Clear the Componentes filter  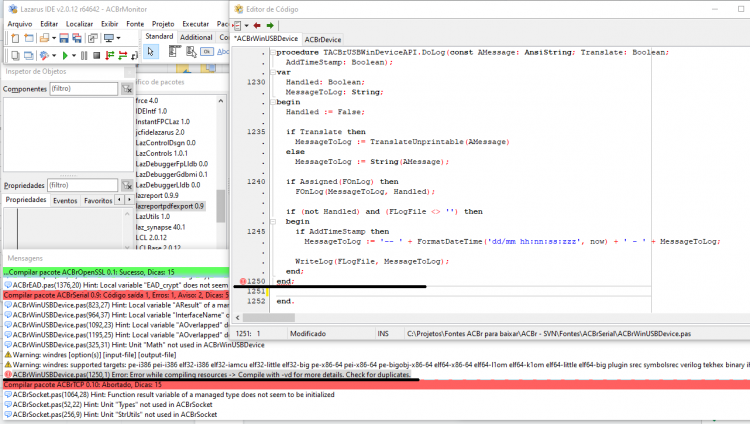coord(127,89)
